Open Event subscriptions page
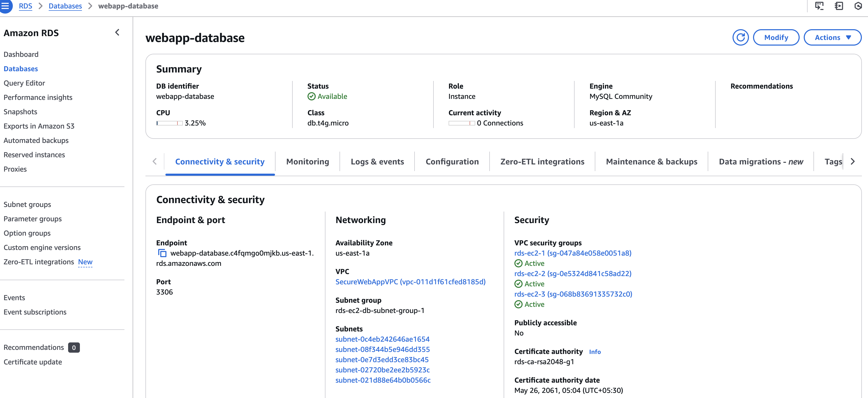868x398 pixels. [35, 312]
